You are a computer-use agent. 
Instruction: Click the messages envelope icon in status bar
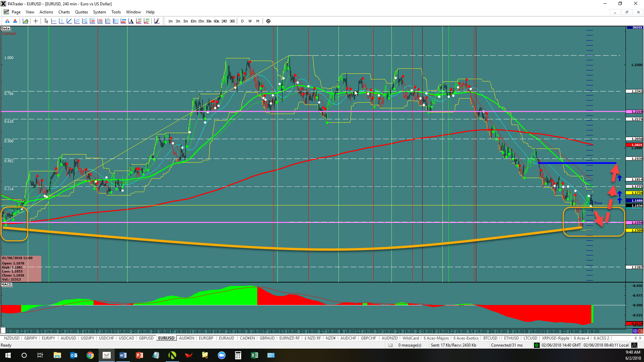tap(390, 345)
